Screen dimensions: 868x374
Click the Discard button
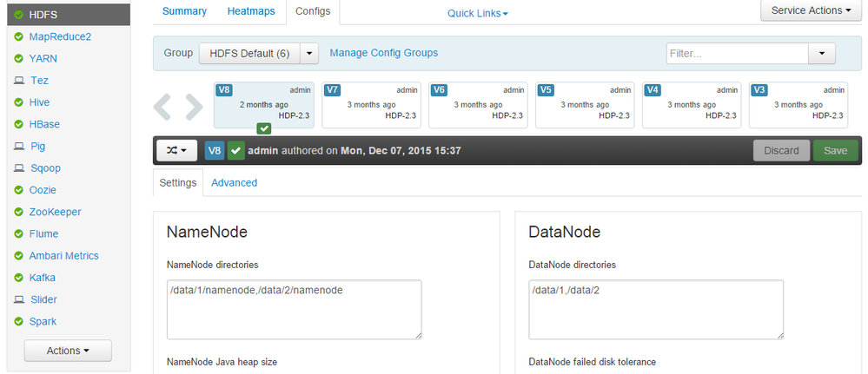click(782, 150)
